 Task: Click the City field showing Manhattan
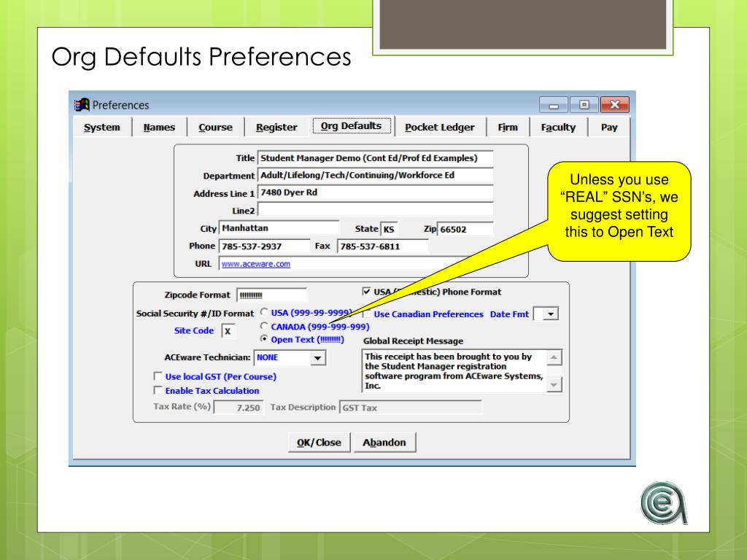[279, 228]
